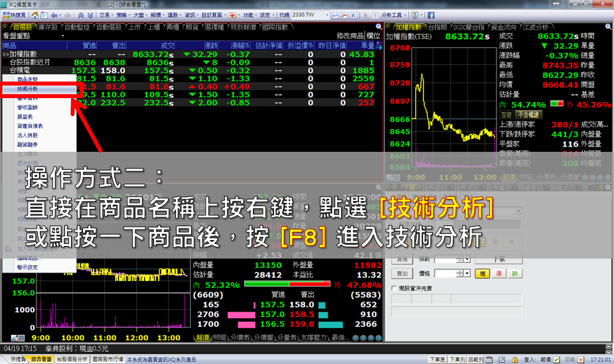Select 技術分析 from the context menu
Viewport: 614px width, 364px height.
pyautogui.click(x=28, y=88)
